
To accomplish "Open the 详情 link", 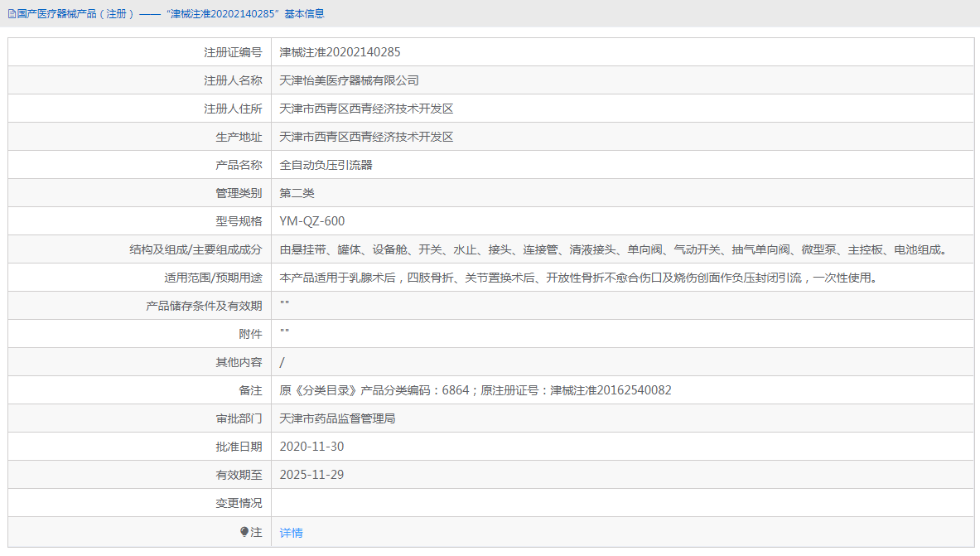I will click(x=289, y=532).
